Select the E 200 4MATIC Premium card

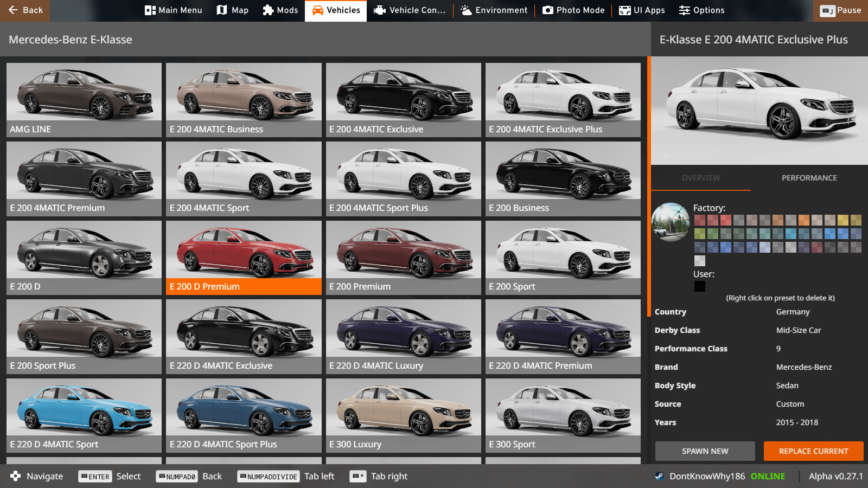point(84,179)
